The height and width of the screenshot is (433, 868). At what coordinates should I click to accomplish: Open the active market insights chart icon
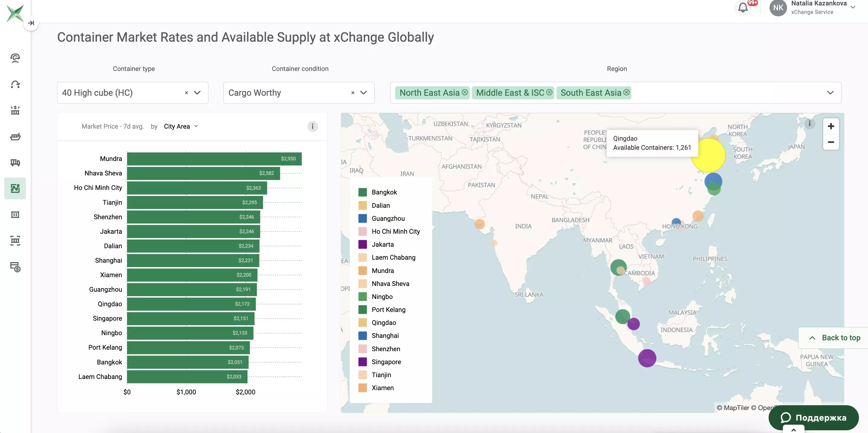point(15,188)
